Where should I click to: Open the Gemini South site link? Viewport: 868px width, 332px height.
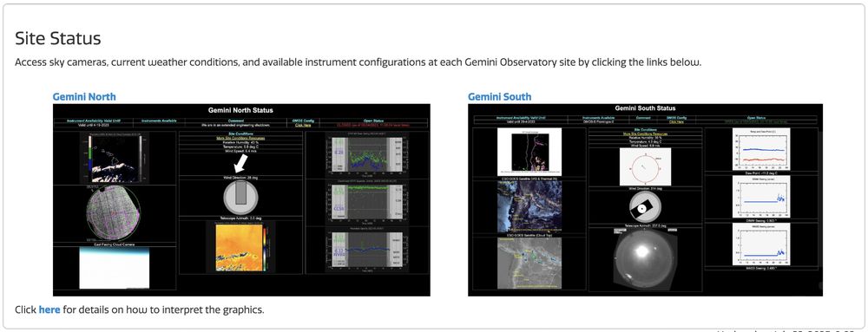[499, 97]
